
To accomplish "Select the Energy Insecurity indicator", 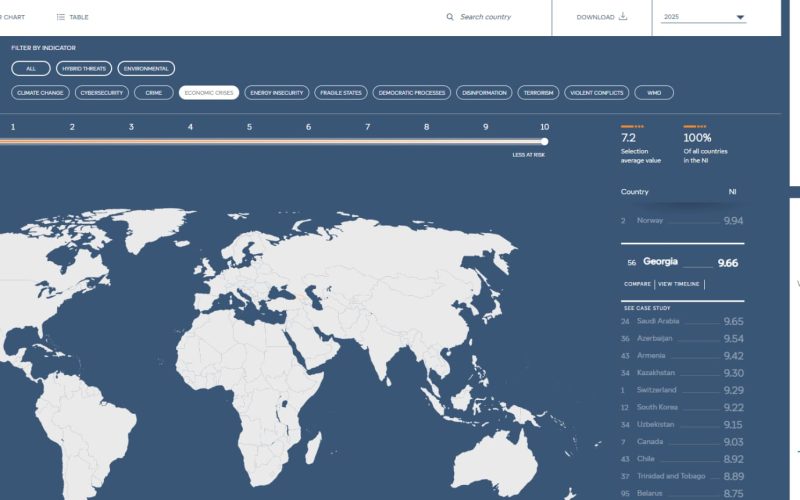I will [x=277, y=93].
